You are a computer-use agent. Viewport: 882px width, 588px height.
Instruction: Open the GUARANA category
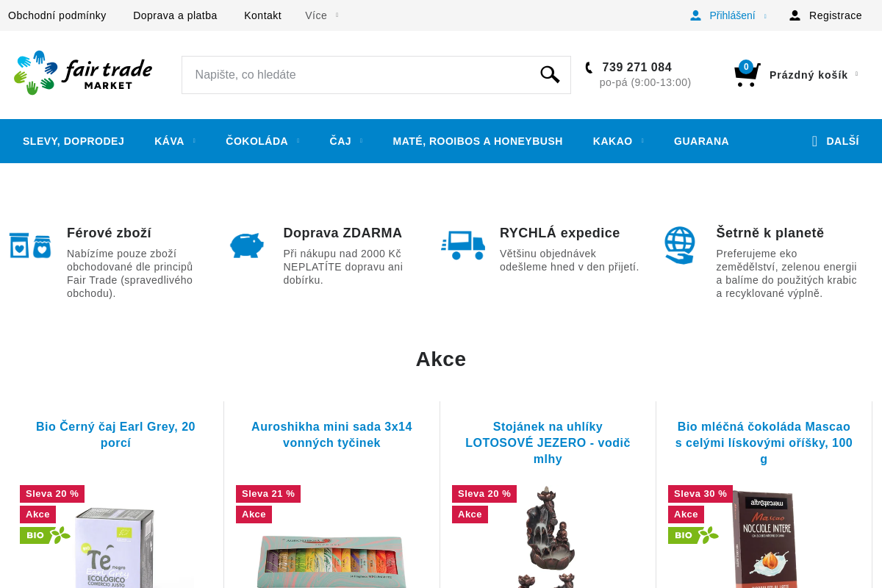coord(701,141)
